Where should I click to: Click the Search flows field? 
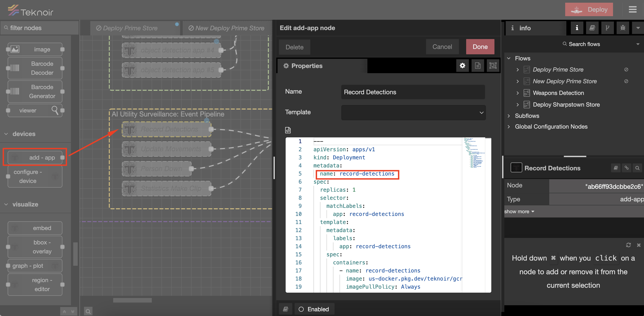(x=581, y=44)
